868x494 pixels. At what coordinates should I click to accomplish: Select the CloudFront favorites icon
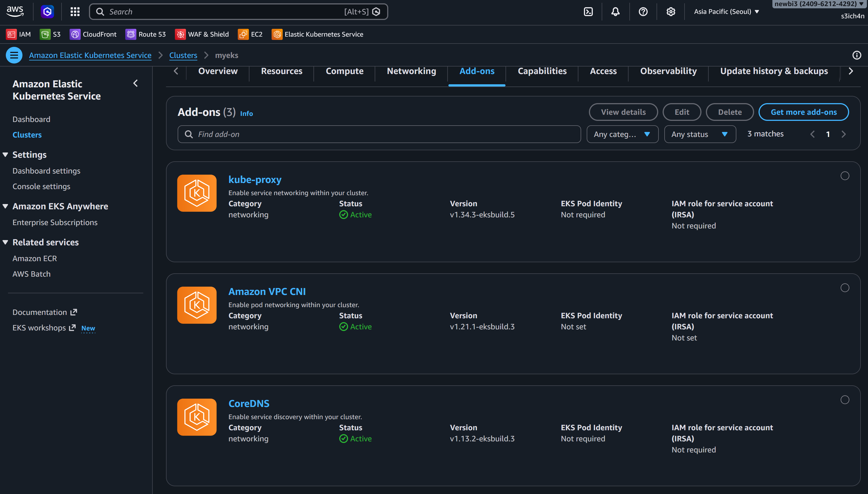tap(75, 34)
